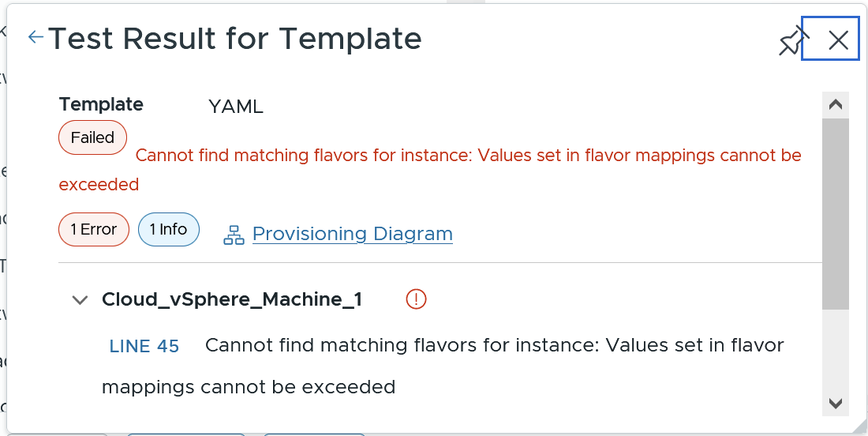Image resolution: width=868 pixels, height=436 pixels.
Task: Close the Test Result panel
Action: tap(838, 40)
